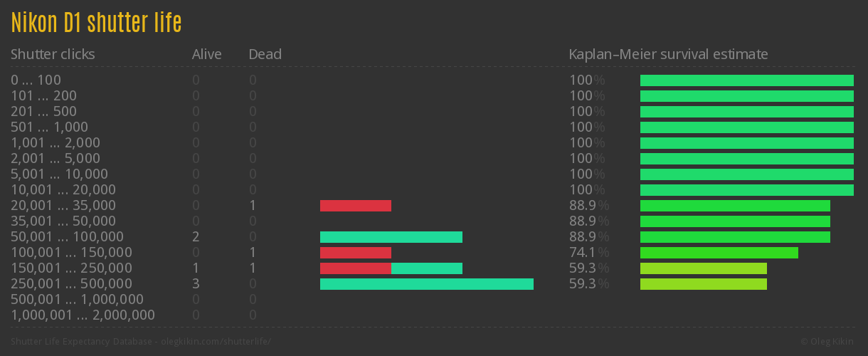Click the 74.1% green survival bar
The height and width of the screenshot is (356, 868).
coord(719,253)
